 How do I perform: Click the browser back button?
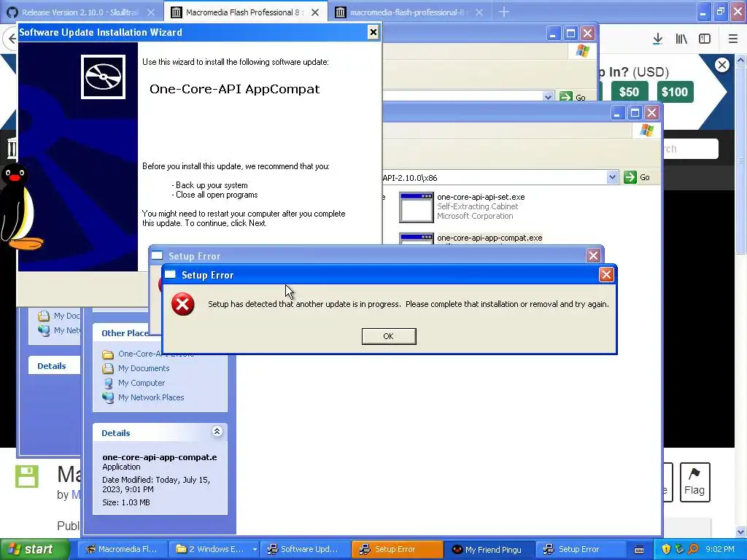10,39
